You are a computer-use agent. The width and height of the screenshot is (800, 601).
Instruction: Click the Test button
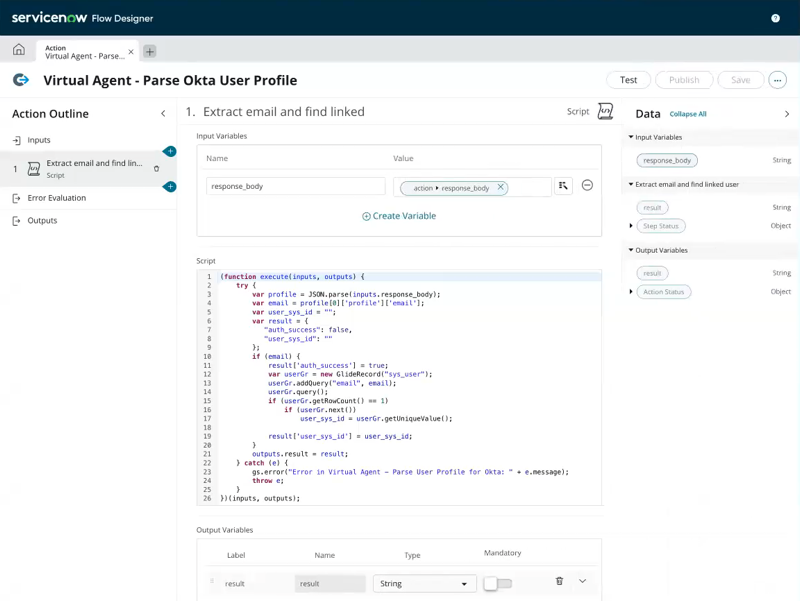[x=628, y=80]
